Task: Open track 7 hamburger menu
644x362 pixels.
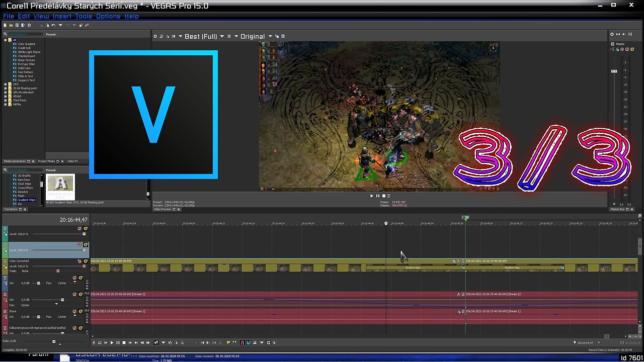Action: [5, 228]
